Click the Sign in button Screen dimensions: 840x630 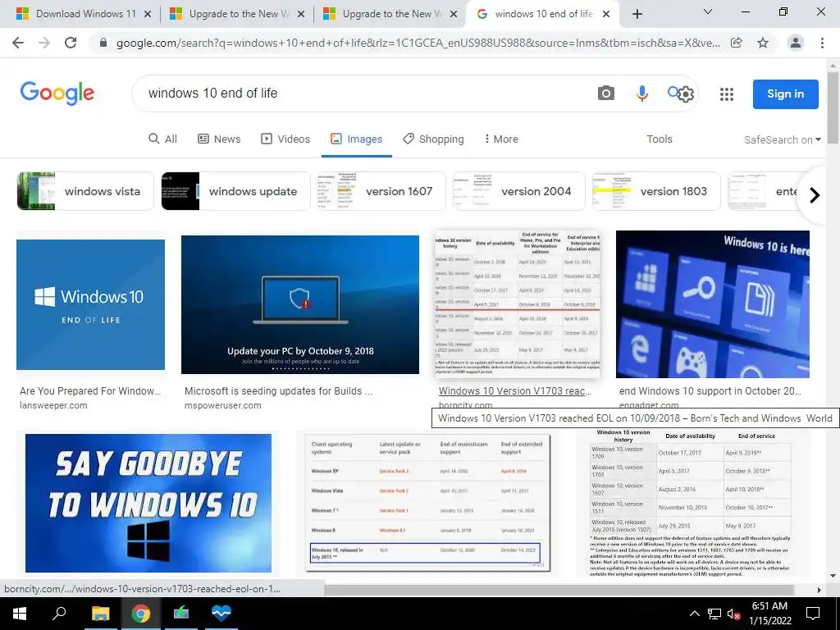pos(785,94)
